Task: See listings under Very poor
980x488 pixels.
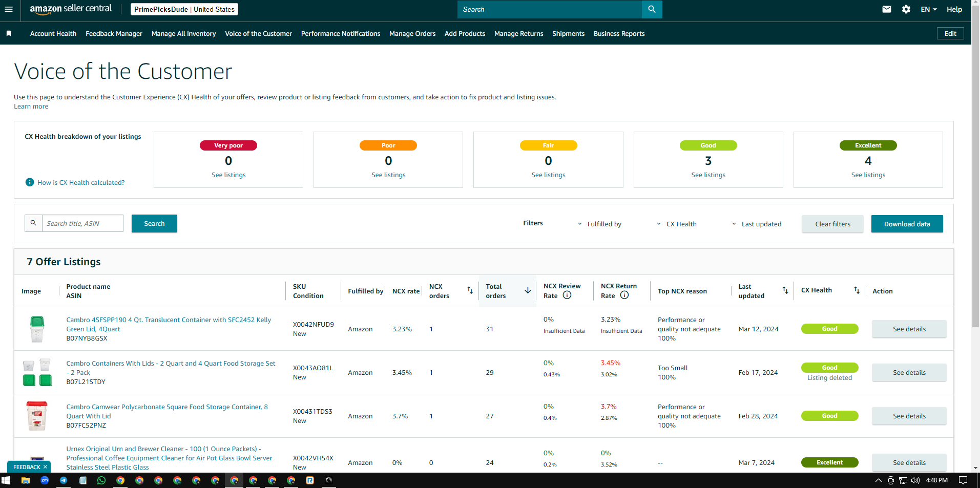Action: pos(228,175)
